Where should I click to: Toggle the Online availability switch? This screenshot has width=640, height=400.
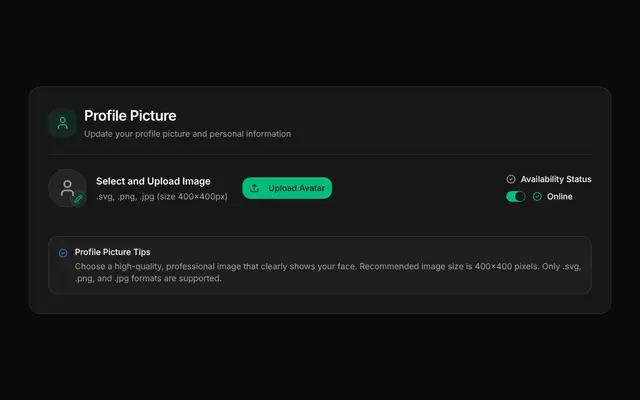(516, 197)
